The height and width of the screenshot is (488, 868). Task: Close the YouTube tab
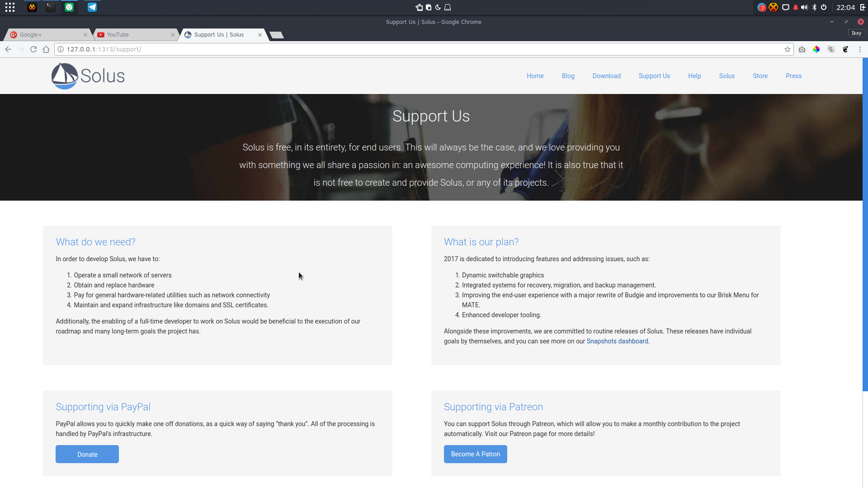tap(173, 35)
